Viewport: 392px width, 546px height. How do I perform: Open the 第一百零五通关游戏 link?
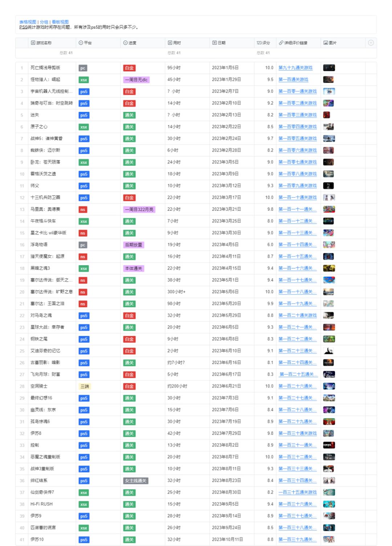[298, 139]
